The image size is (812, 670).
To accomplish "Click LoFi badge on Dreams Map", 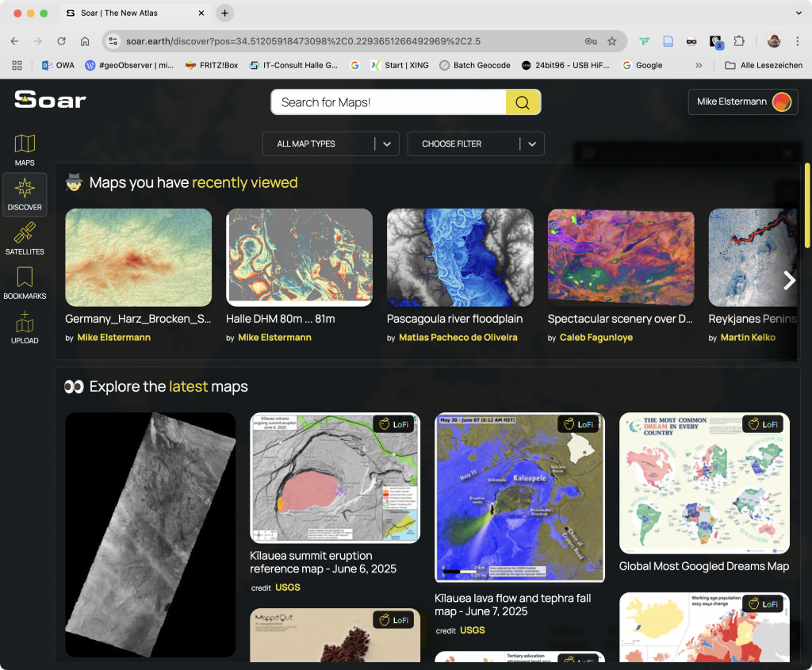I will 763,424.
